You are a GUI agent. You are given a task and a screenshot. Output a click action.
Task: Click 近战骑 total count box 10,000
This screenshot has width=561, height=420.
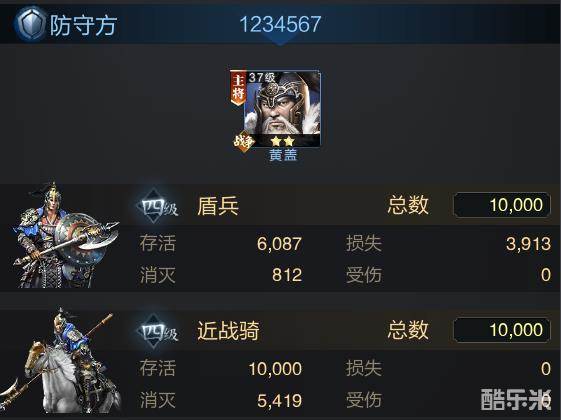tap(502, 330)
